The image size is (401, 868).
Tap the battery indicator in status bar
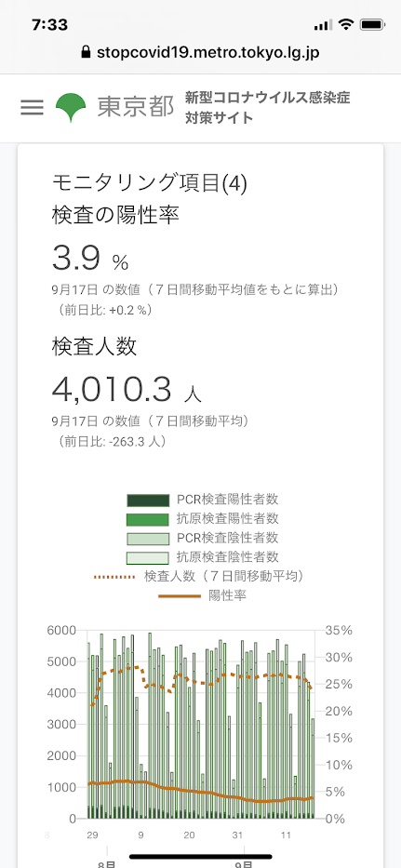click(x=371, y=24)
